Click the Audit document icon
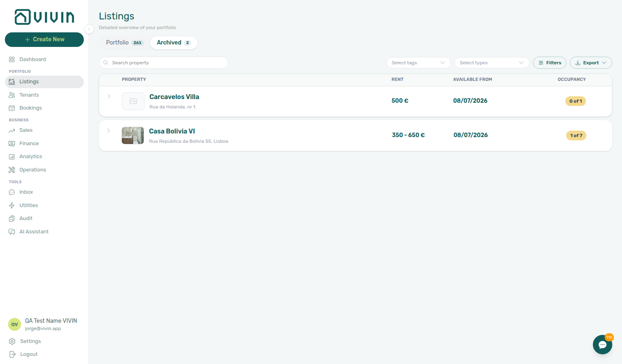 tap(12, 218)
